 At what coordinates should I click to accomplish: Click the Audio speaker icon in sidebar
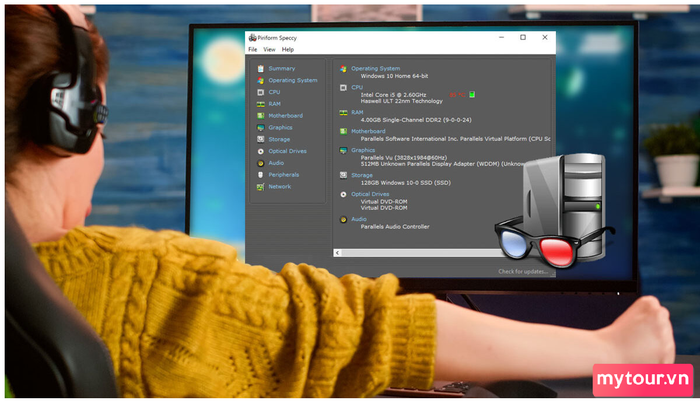click(260, 163)
